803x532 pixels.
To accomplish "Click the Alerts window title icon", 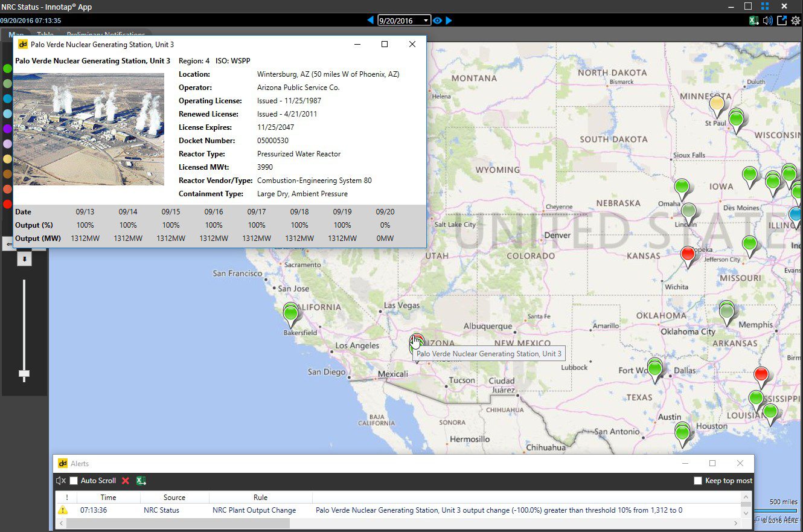I will tap(63, 464).
